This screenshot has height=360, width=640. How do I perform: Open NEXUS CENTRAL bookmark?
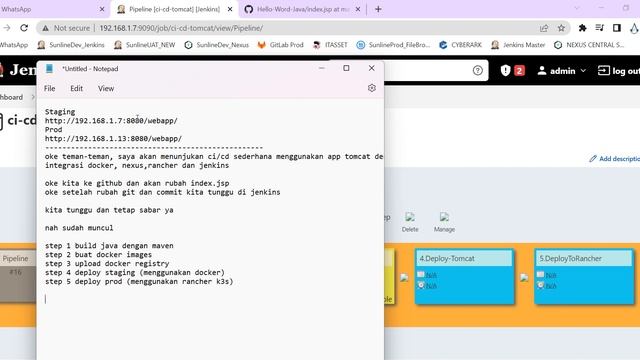[589, 45]
